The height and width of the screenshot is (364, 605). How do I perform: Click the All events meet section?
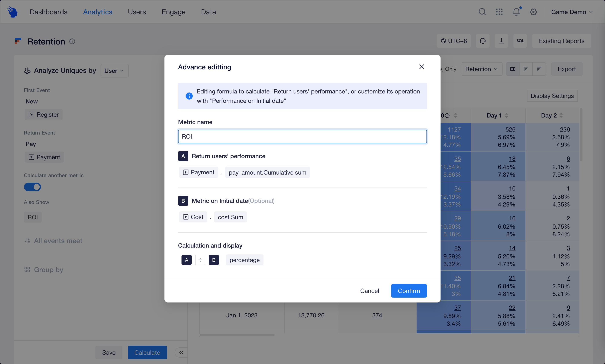53,241
